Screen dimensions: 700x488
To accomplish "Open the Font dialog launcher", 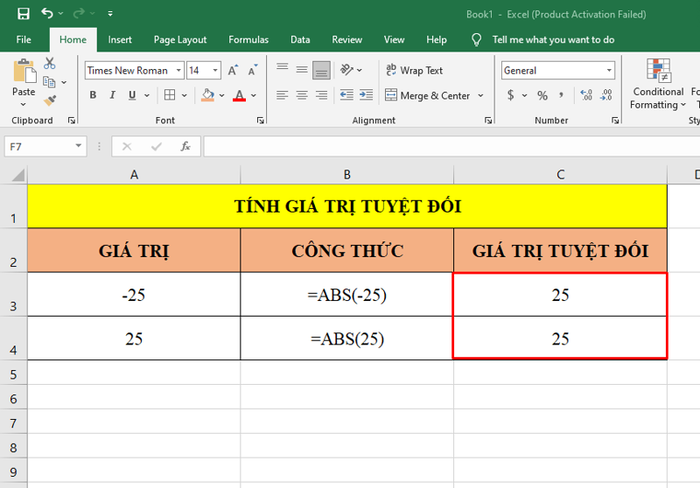I will [x=260, y=120].
